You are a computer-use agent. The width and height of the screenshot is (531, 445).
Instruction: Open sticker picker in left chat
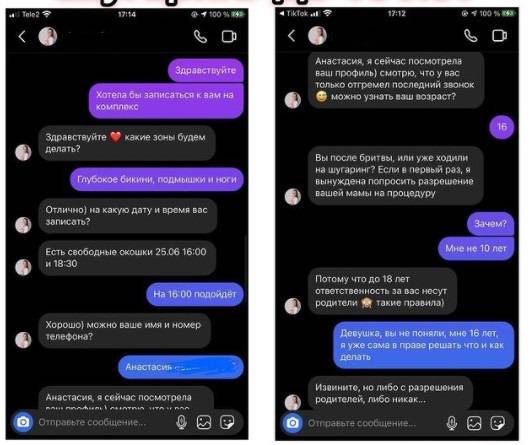[227, 422]
